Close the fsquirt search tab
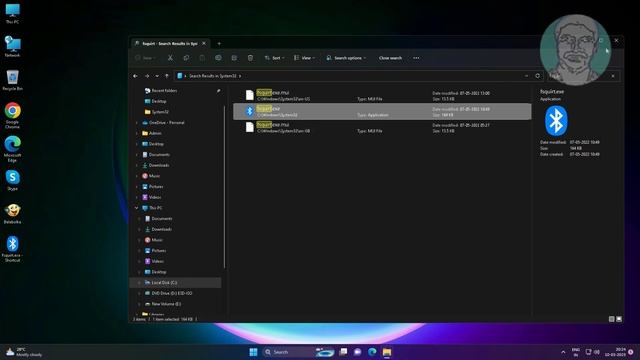 (x=204, y=43)
